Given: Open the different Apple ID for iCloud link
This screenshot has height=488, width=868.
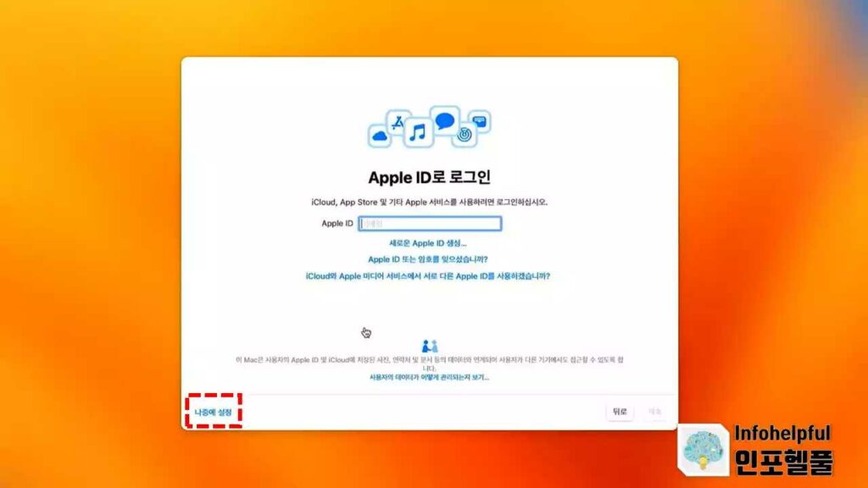Looking at the screenshot, I should (427, 276).
